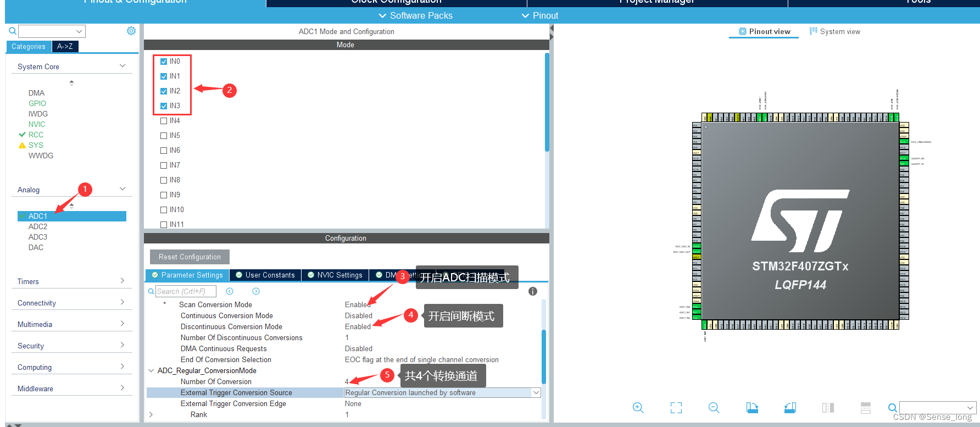Viewport: 980px width, 427px height.
Task: Switch to the Parameter Settings tab
Action: coord(187,275)
